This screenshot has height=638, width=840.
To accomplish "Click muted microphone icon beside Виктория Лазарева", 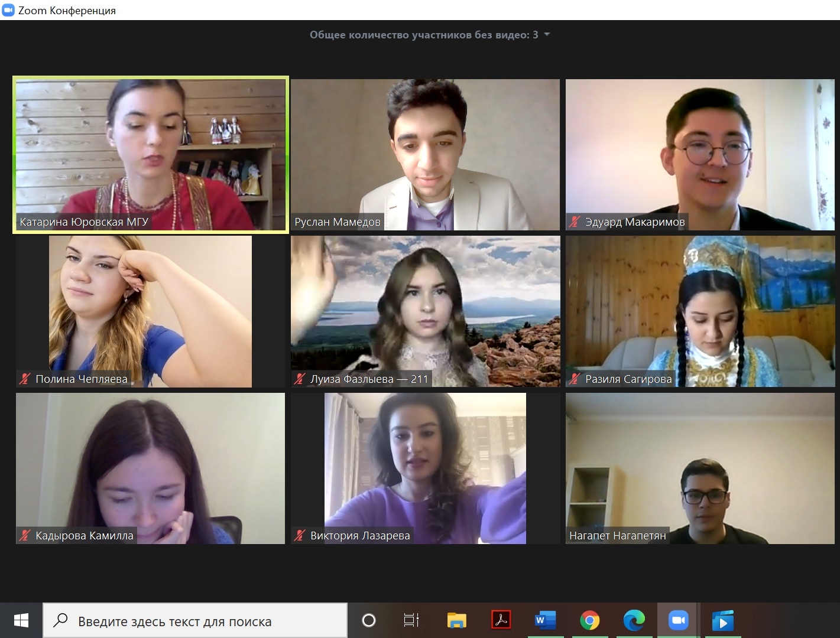I will click(300, 536).
